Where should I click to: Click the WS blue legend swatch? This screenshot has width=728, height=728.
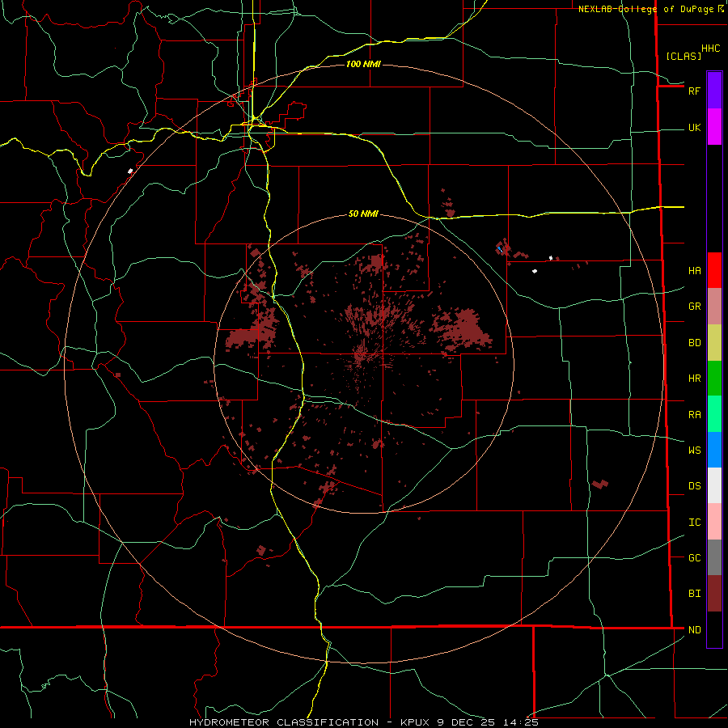pos(714,450)
